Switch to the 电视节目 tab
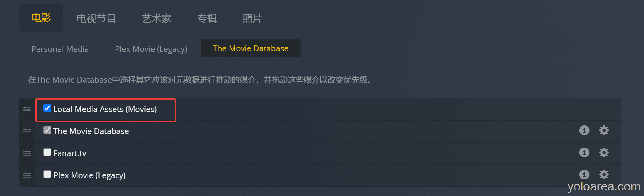 click(96, 18)
